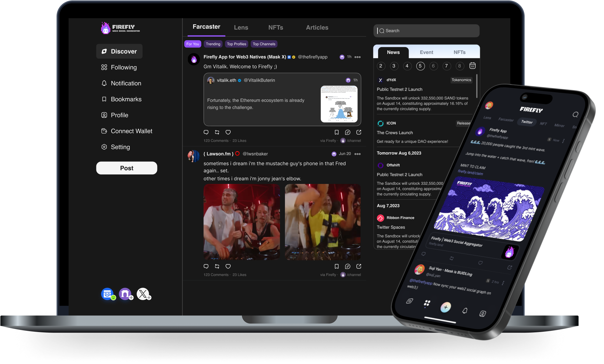Image resolution: width=604 pixels, height=364 pixels.
Task: Select date 2 in the News panel
Action: coord(381,66)
